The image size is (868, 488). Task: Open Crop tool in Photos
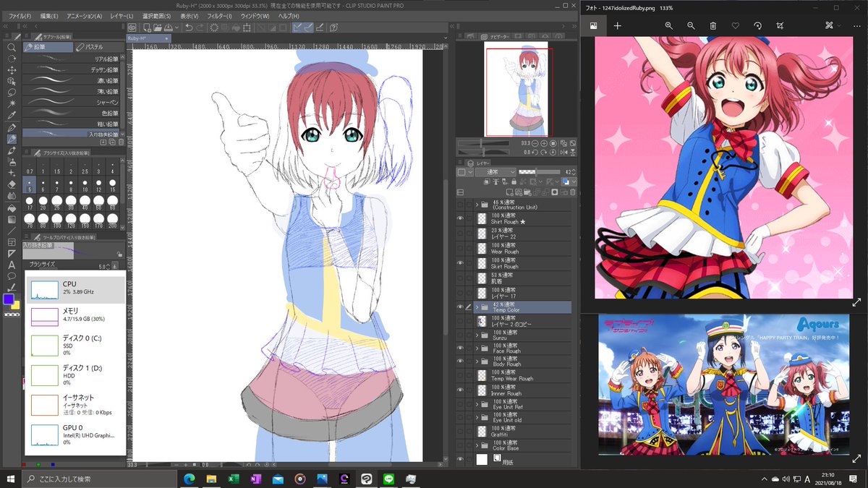[780, 25]
